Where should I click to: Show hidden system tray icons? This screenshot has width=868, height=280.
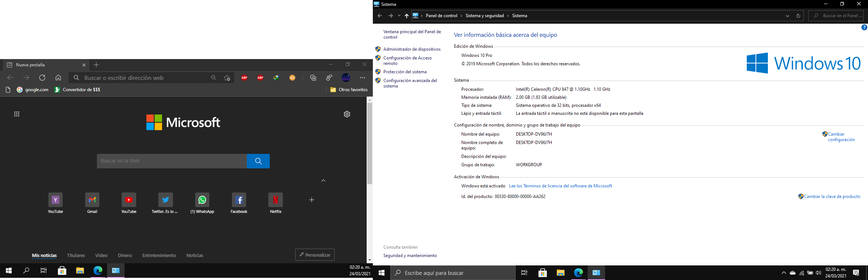784,273
